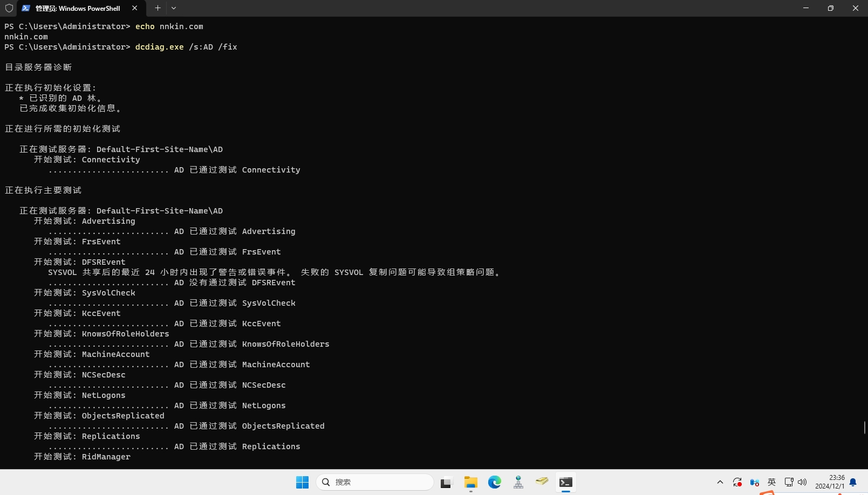Open the volume speaker control
Image resolution: width=868 pixels, height=495 pixels.
coord(802,482)
